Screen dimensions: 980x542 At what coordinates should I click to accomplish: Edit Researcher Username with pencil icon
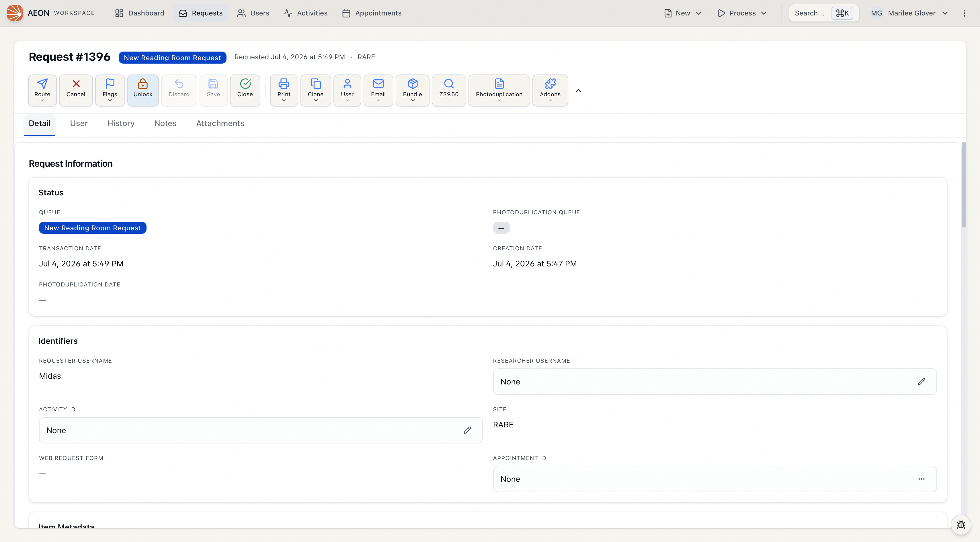click(921, 382)
